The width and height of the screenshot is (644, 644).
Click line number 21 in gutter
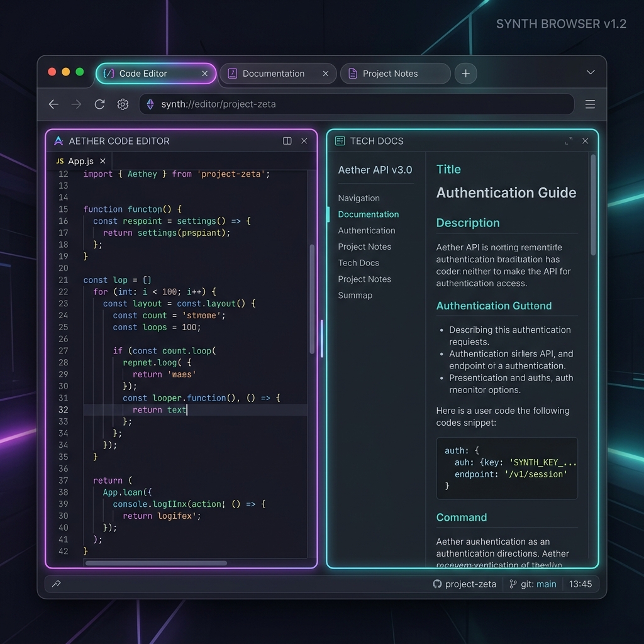64,280
